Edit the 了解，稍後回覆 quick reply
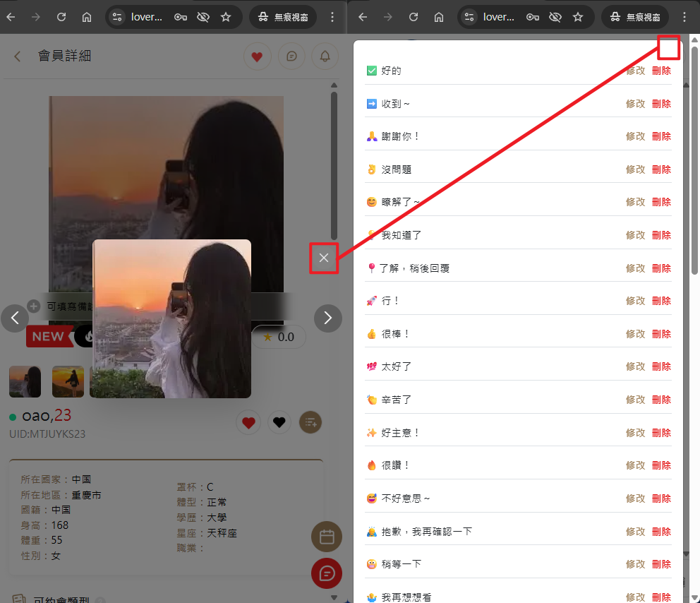 [635, 268]
